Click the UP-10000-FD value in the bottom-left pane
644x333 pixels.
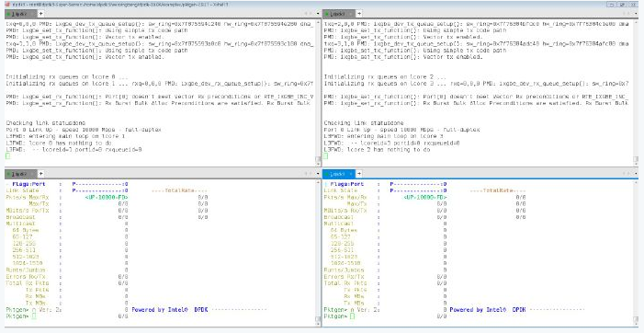[x=107, y=198]
